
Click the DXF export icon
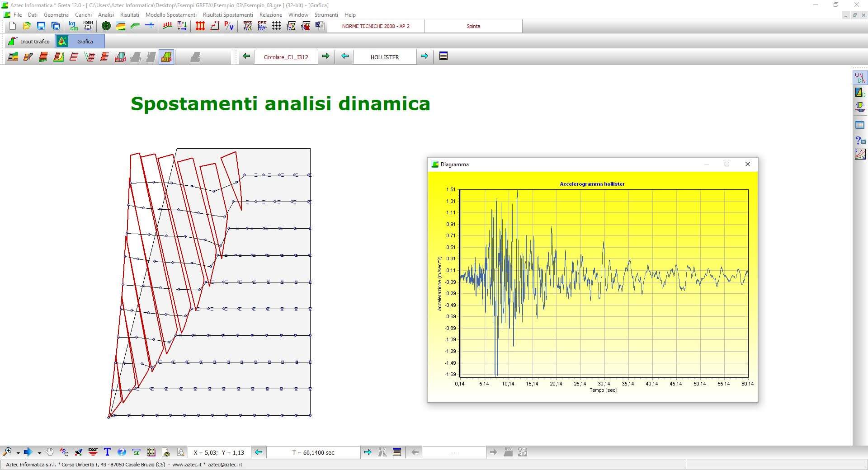tap(93, 452)
